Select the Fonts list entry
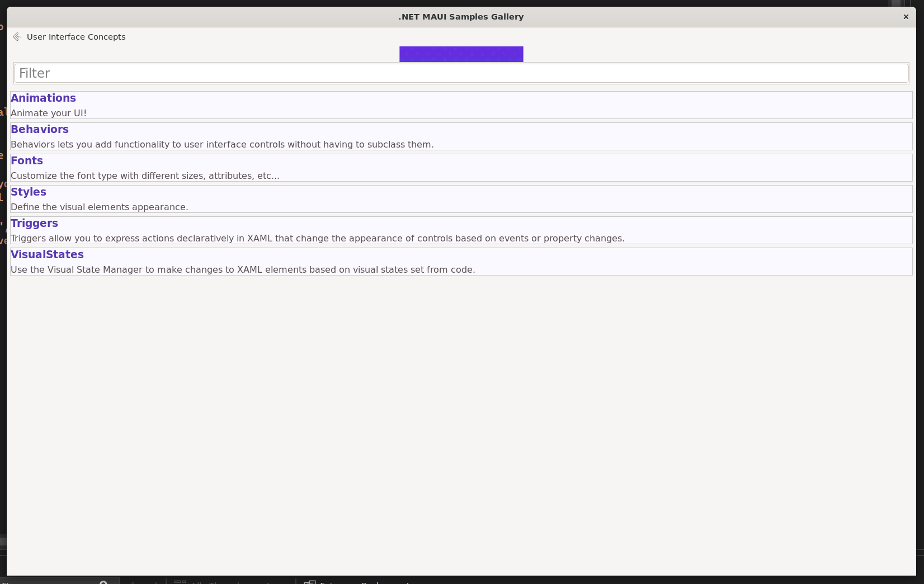The image size is (924, 584). point(27,161)
